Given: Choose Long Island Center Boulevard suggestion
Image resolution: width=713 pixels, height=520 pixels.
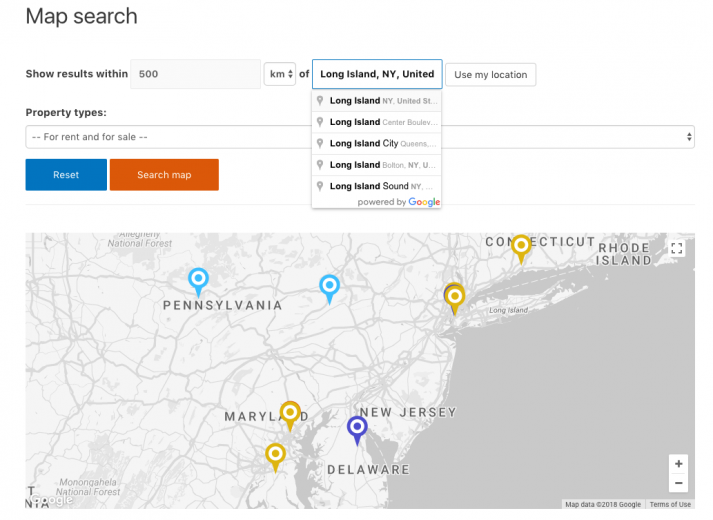Looking at the screenshot, I should tap(377, 122).
